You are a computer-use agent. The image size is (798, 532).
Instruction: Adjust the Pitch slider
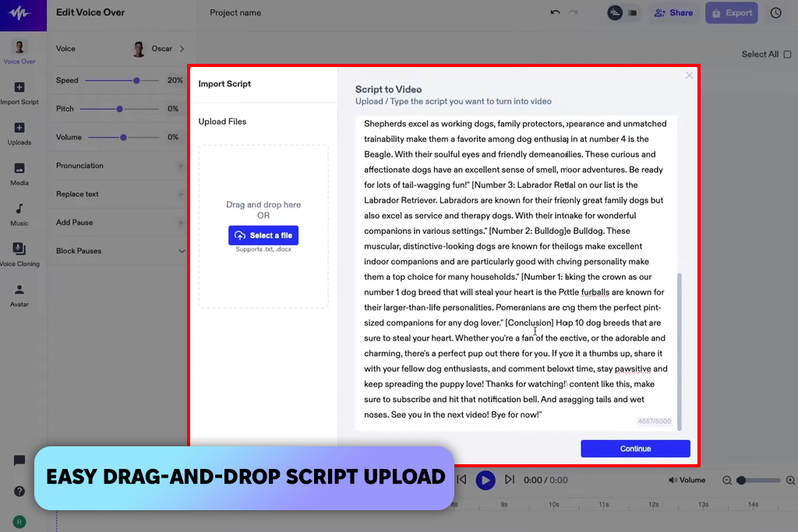[119, 109]
